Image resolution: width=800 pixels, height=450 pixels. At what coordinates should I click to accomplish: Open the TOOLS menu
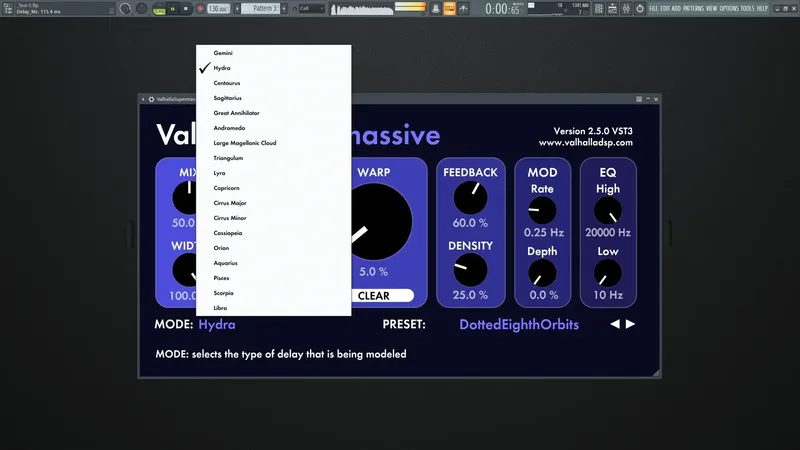coord(747,9)
